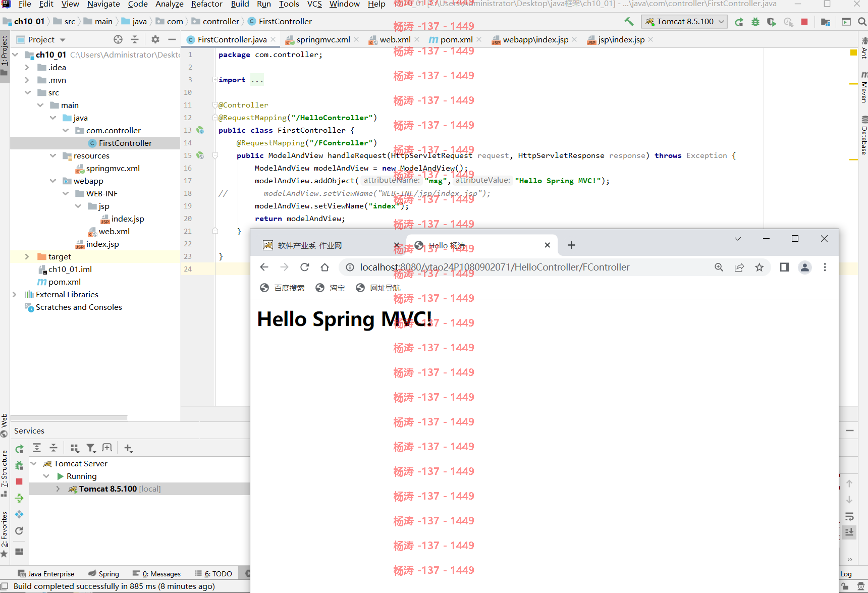This screenshot has width=868, height=593.
Task: Add a service with plus icon
Action: [128, 448]
